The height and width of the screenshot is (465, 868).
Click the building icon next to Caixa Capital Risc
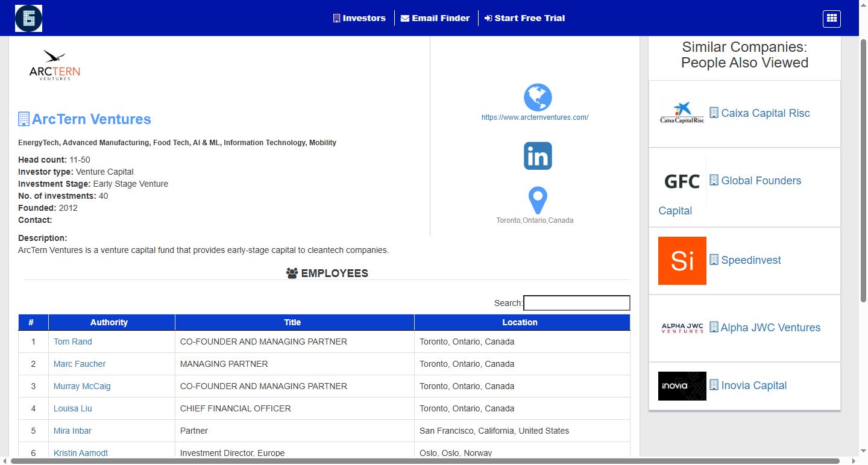(x=714, y=113)
